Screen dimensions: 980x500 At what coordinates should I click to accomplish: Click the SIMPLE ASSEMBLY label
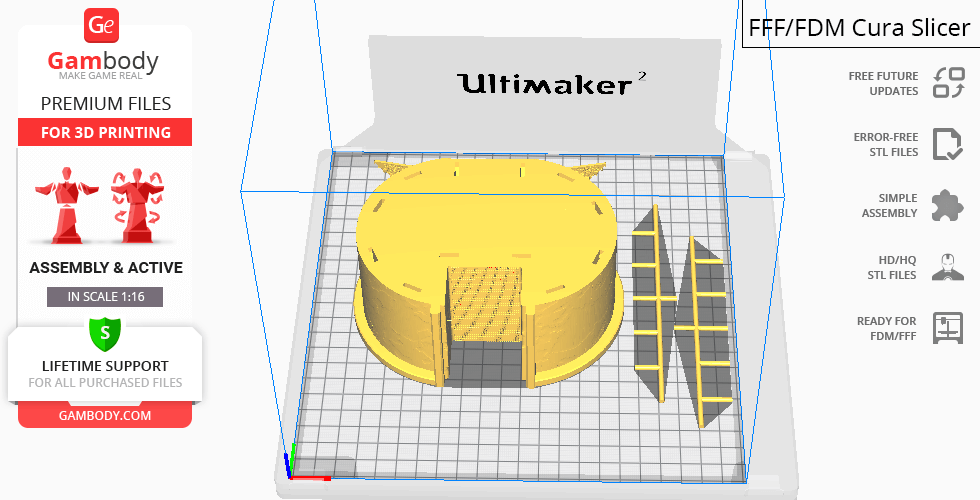pyautogui.click(x=889, y=206)
